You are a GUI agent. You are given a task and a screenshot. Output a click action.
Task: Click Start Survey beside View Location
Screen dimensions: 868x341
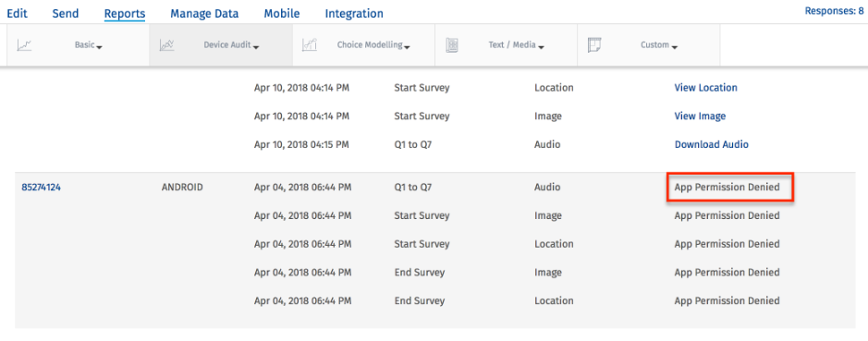[422, 88]
